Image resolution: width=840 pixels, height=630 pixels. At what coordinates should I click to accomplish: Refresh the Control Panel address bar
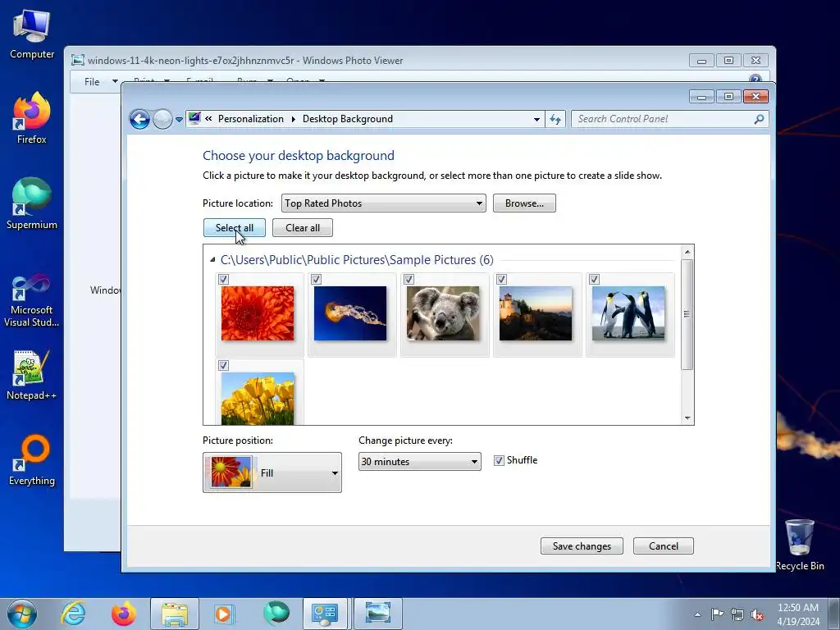(x=555, y=119)
